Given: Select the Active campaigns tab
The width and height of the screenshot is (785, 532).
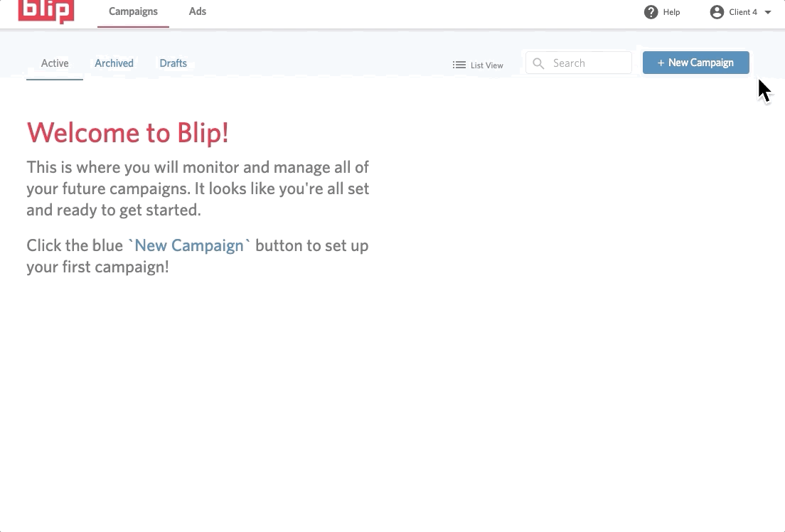Looking at the screenshot, I should [x=55, y=63].
